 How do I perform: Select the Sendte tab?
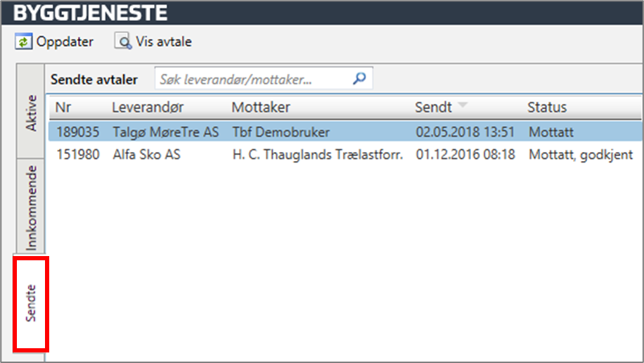(31, 304)
